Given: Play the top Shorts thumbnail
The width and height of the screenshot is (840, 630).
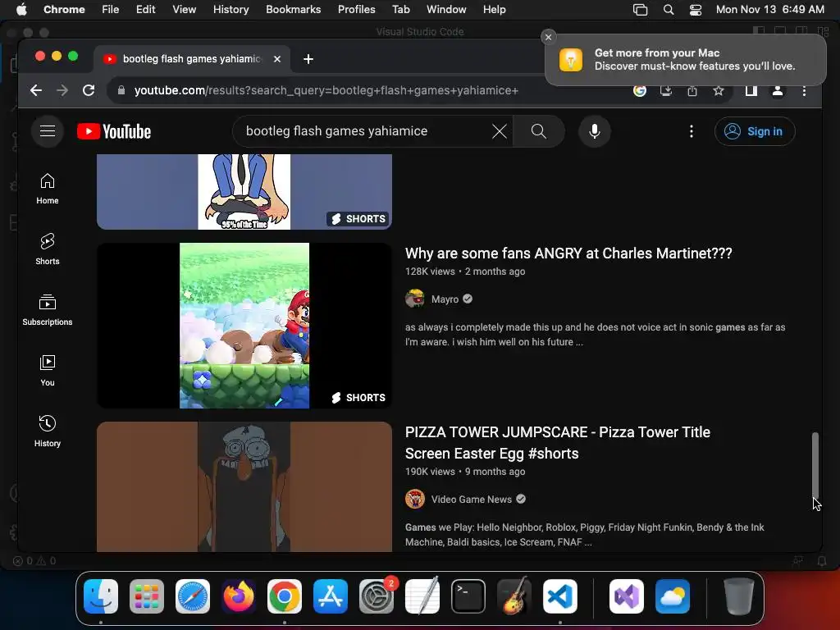Looking at the screenshot, I should tap(244, 192).
